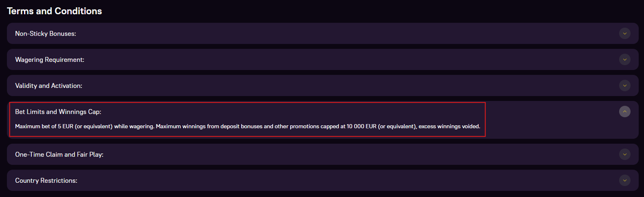
Task: Open Validity and Activation using its chevron
Action: 625,85
